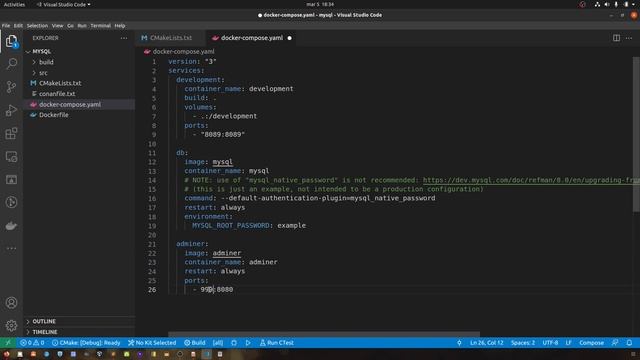Open the File menu

pos(6,25)
